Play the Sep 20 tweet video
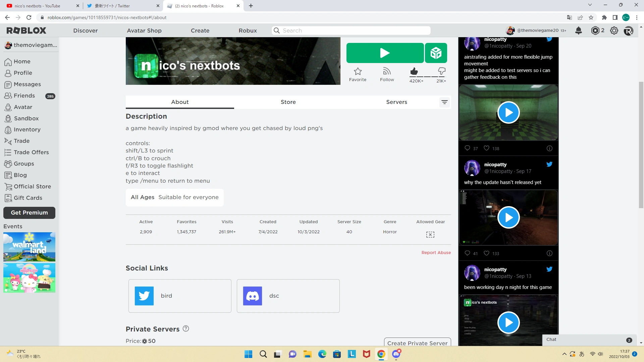 coord(508,113)
